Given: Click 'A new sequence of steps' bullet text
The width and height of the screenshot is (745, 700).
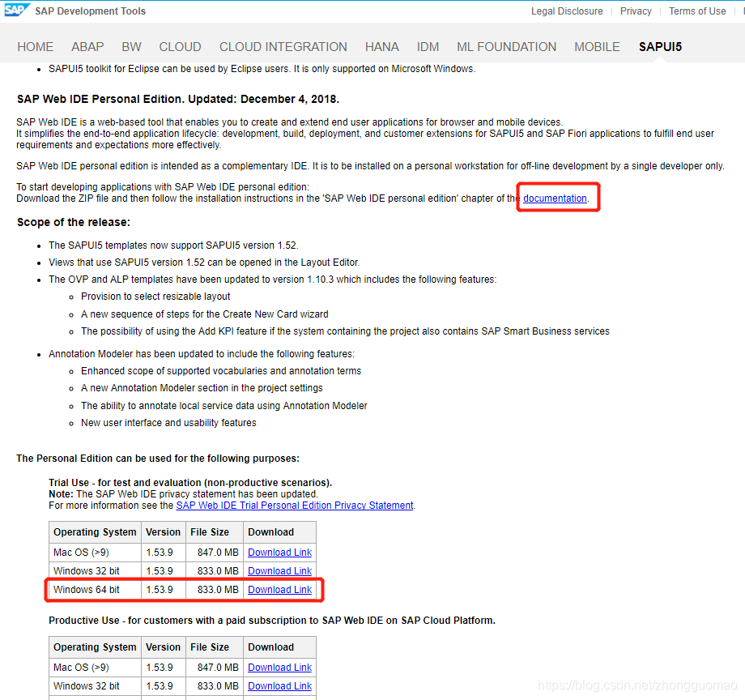Looking at the screenshot, I should tap(205, 314).
